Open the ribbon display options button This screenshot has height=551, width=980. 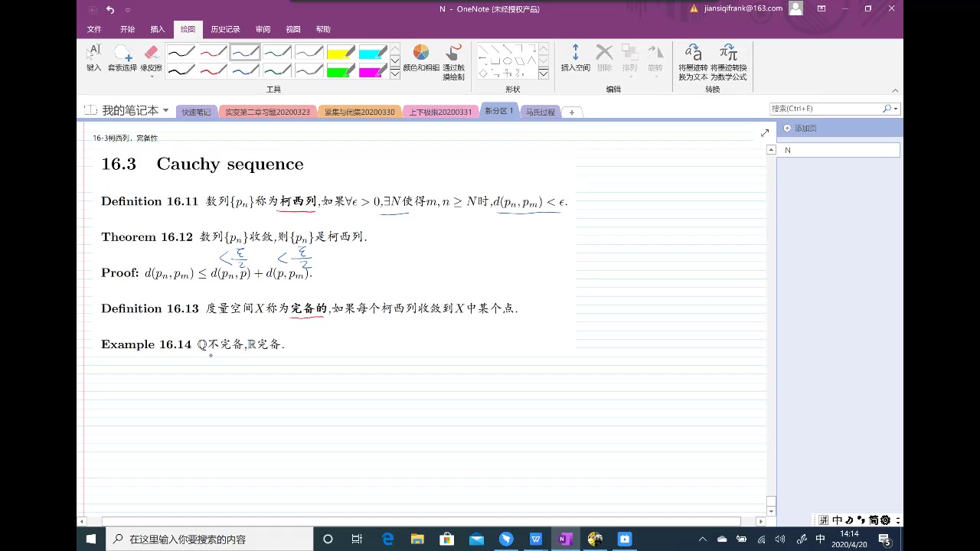(x=822, y=8)
